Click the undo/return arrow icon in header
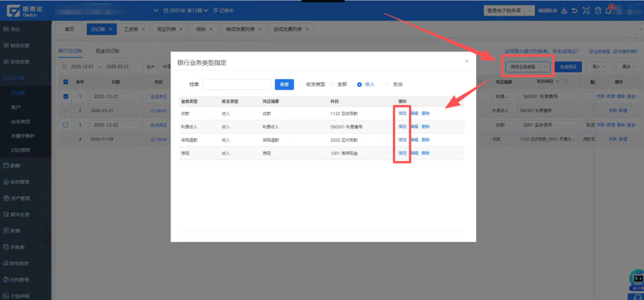Screen dimensions: 644x300 tap(574, 11)
